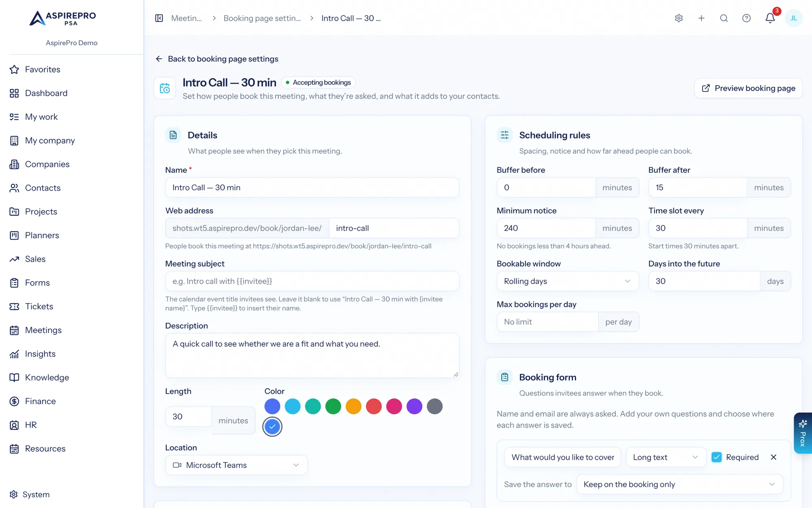
Task: Click the Accepting bookings status badge
Action: 318,82
